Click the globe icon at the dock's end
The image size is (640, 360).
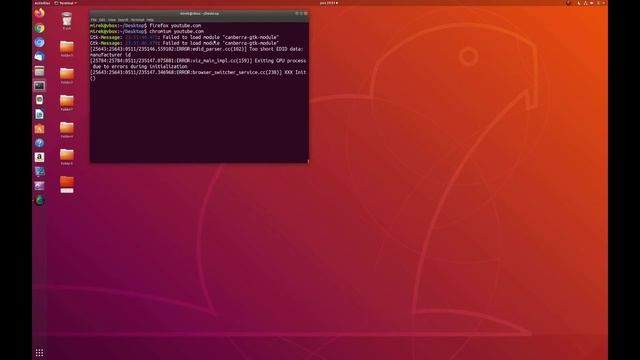39,200
